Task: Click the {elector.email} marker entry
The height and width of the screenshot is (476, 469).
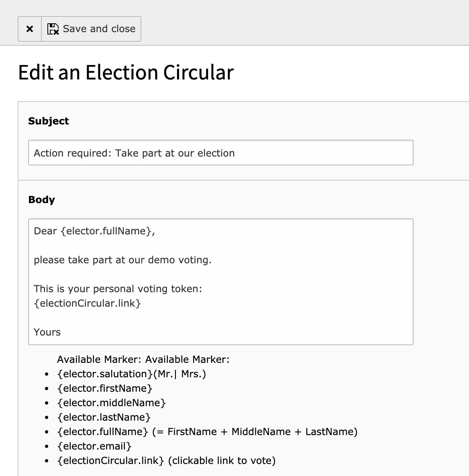Action: tap(94, 446)
